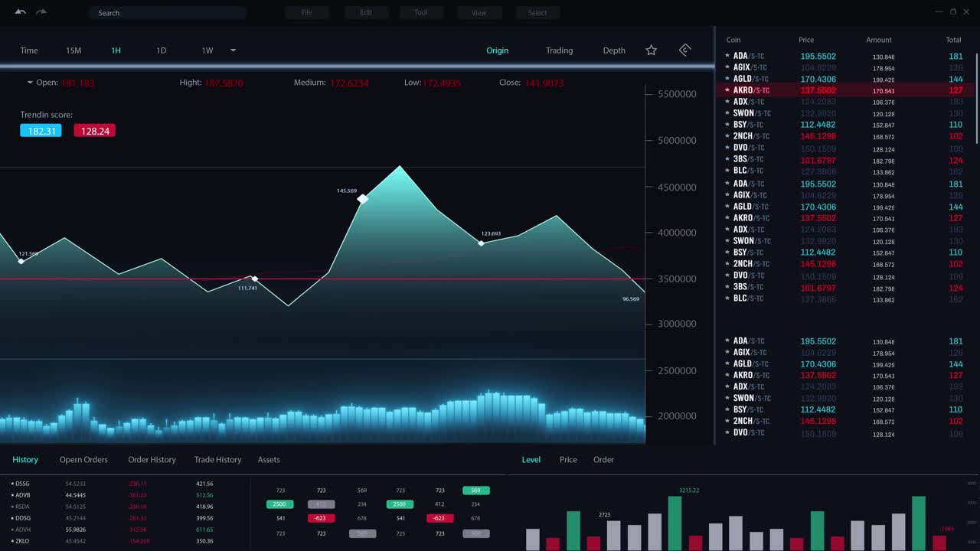Select the ADVB history row
980x551 pixels.
pos(113,495)
